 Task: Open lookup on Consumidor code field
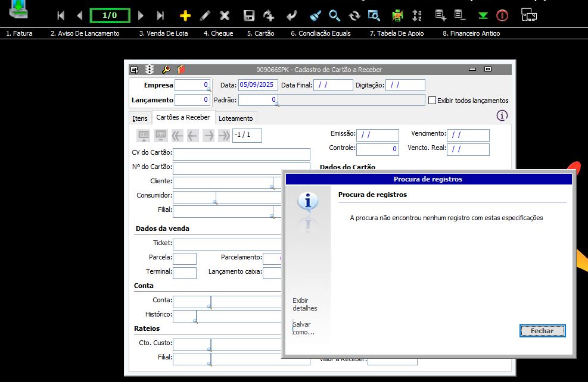pyautogui.click(x=214, y=202)
